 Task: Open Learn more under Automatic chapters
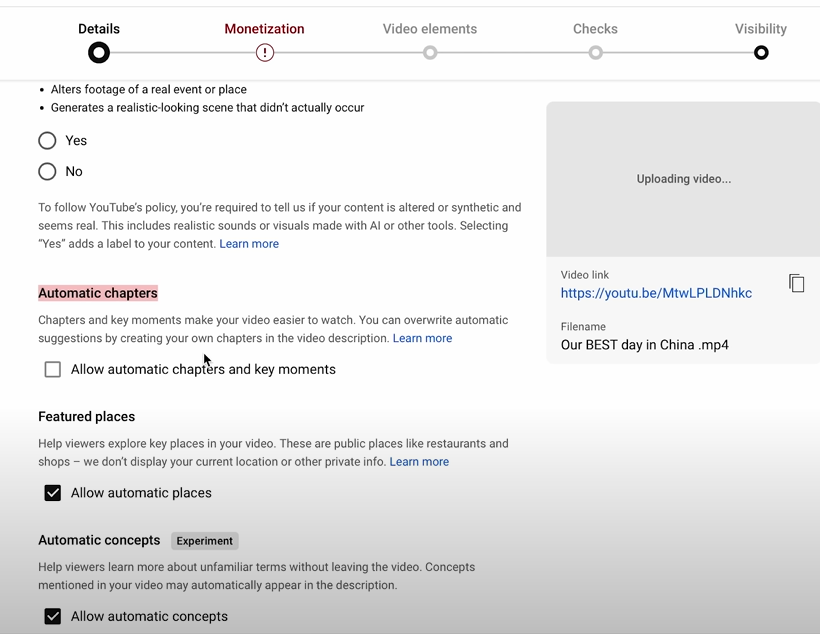(422, 339)
